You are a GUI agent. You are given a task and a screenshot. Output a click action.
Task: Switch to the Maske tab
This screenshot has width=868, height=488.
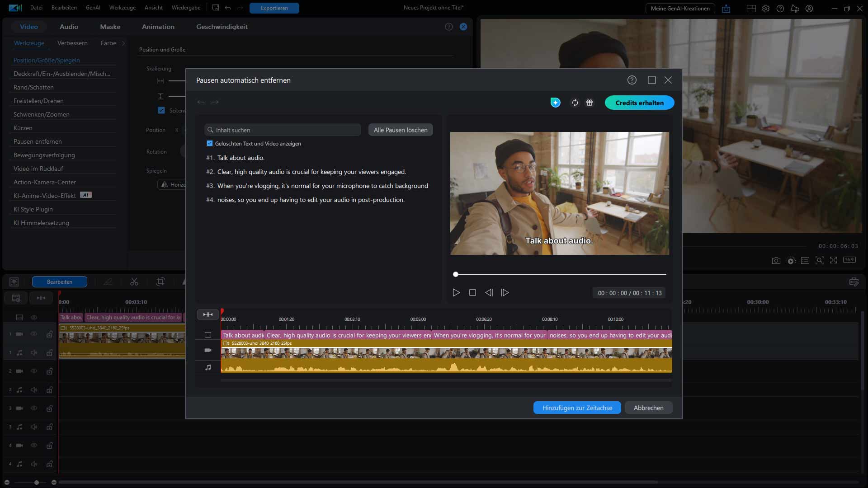click(110, 27)
